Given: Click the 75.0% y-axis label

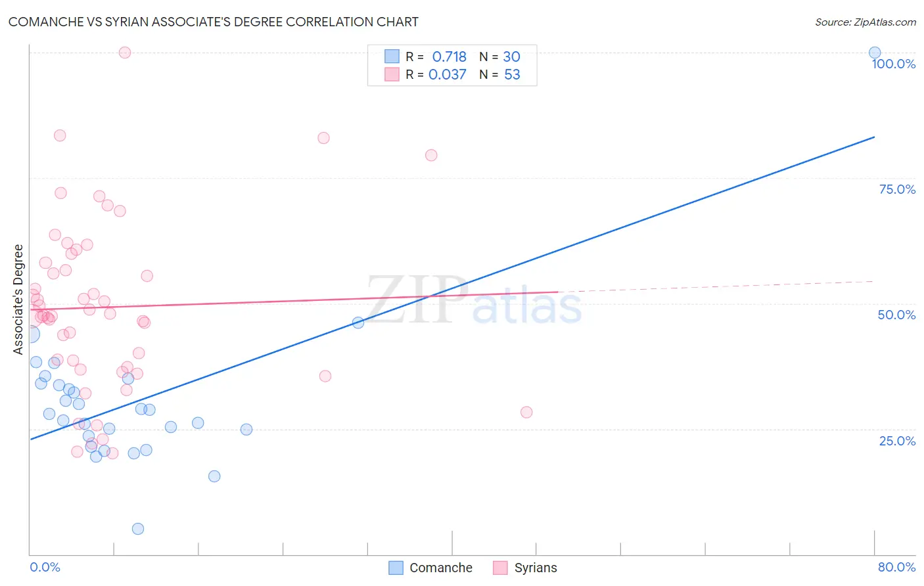Looking at the screenshot, I should click(x=897, y=189).
